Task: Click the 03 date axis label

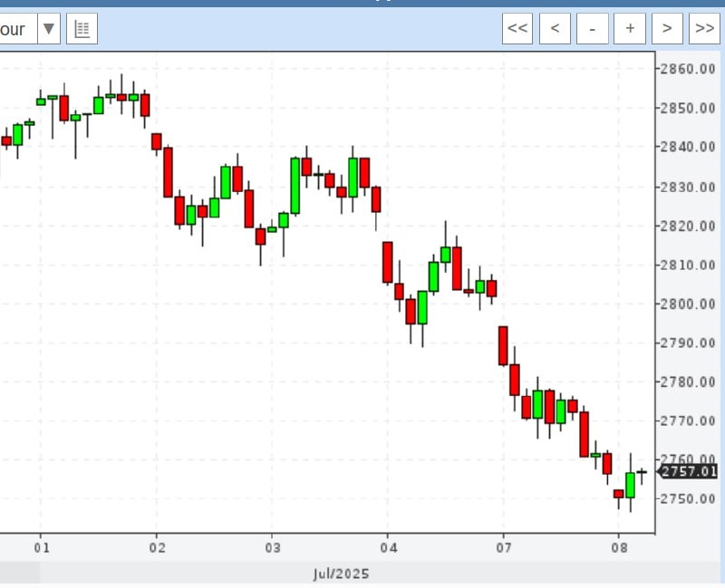Action: 273,548
